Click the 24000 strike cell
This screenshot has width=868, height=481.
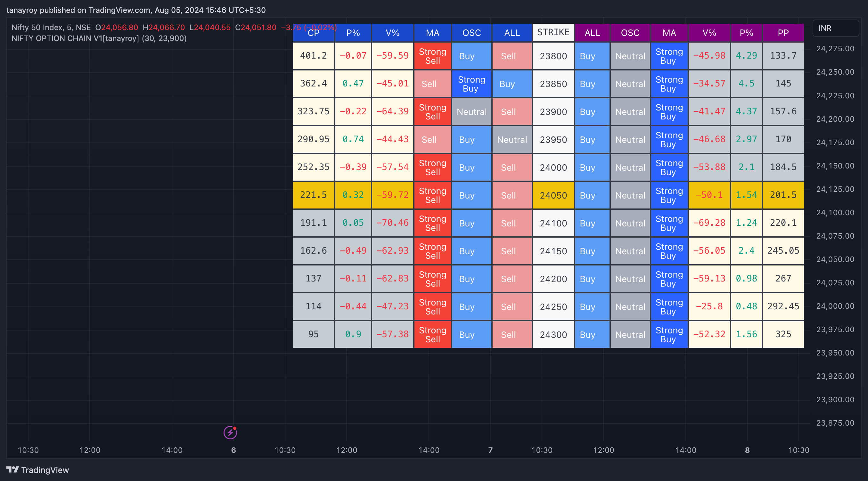pyautogui.click(x=553, y=167)
